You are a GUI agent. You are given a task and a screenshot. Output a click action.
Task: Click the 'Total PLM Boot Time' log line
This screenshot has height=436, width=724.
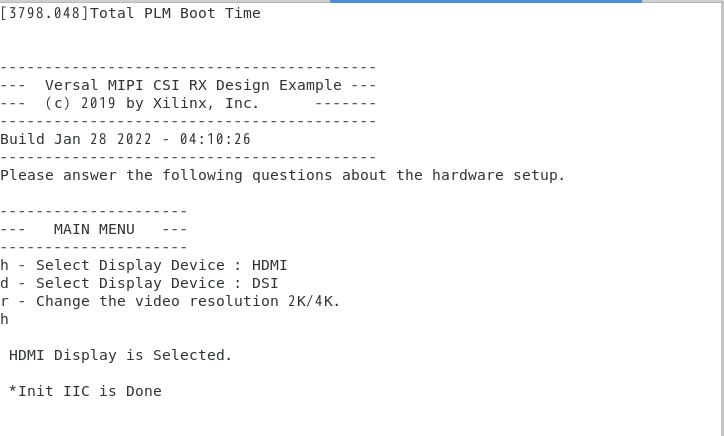[x=130, y=13]
